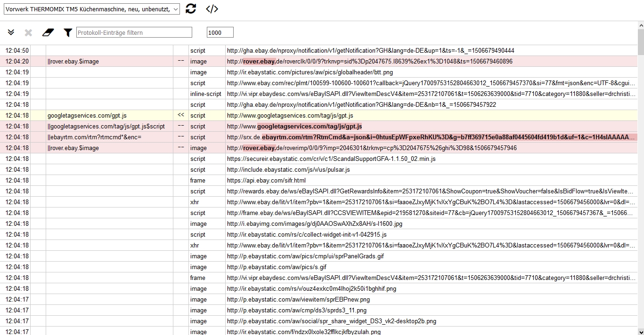Image resolution: width=644 pixels, height=335 pixels.
Task: Open the s-l1600.jpg image URL
Action: (x=315, y=224)
